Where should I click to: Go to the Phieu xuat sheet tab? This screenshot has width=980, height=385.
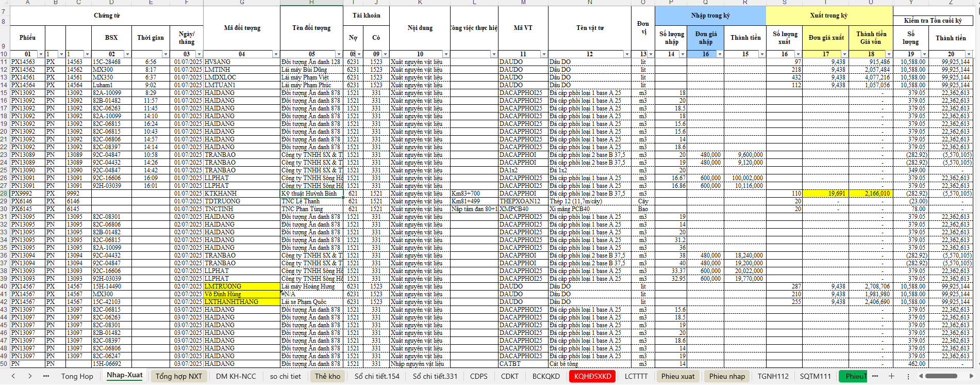pos(677,376)
